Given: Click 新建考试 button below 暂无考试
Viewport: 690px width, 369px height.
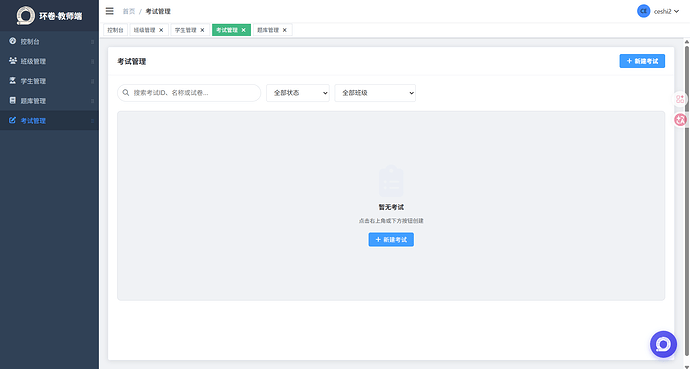Looking at the screenshot, I should tap(391, 240).
